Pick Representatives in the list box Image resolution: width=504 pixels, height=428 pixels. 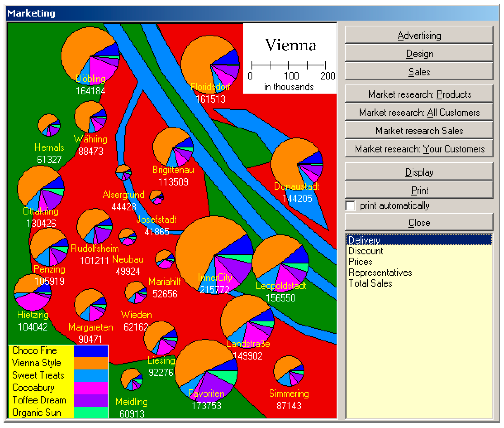pos(380,273)
